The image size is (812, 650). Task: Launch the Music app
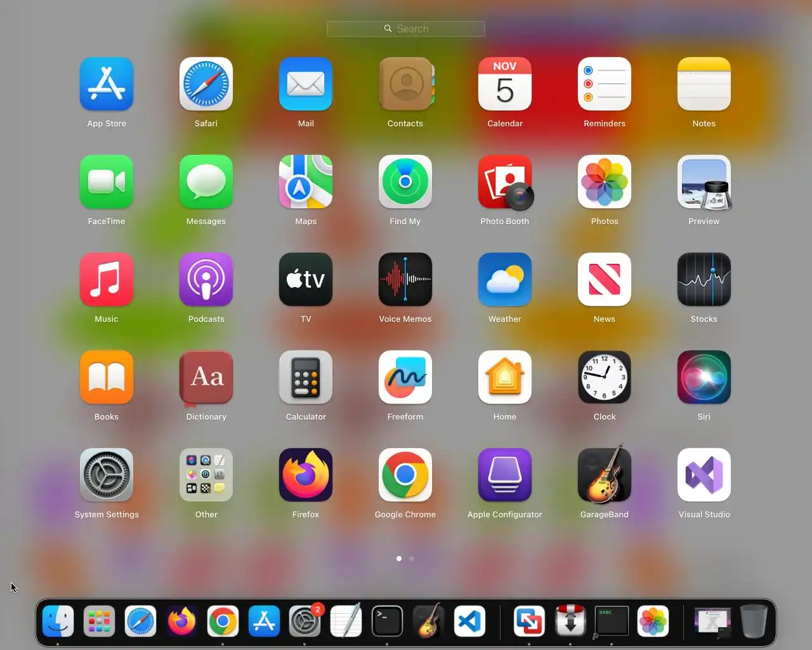click(107, 279)
